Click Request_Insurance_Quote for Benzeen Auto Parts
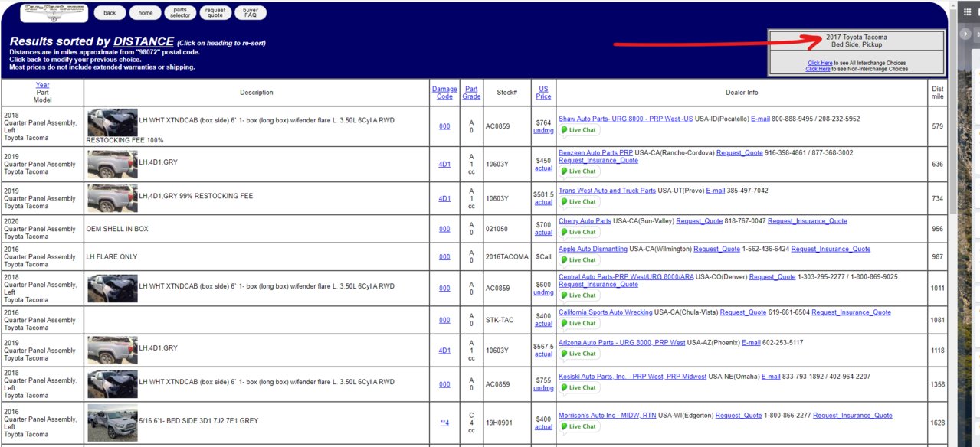 [598, 161]
